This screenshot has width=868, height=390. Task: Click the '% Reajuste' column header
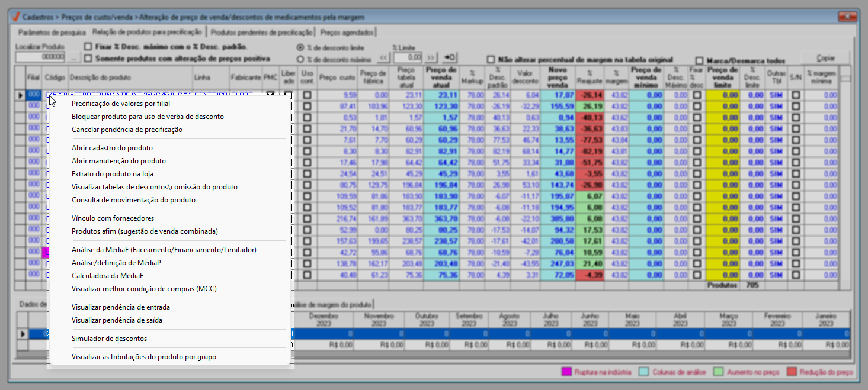pos(590,77)
